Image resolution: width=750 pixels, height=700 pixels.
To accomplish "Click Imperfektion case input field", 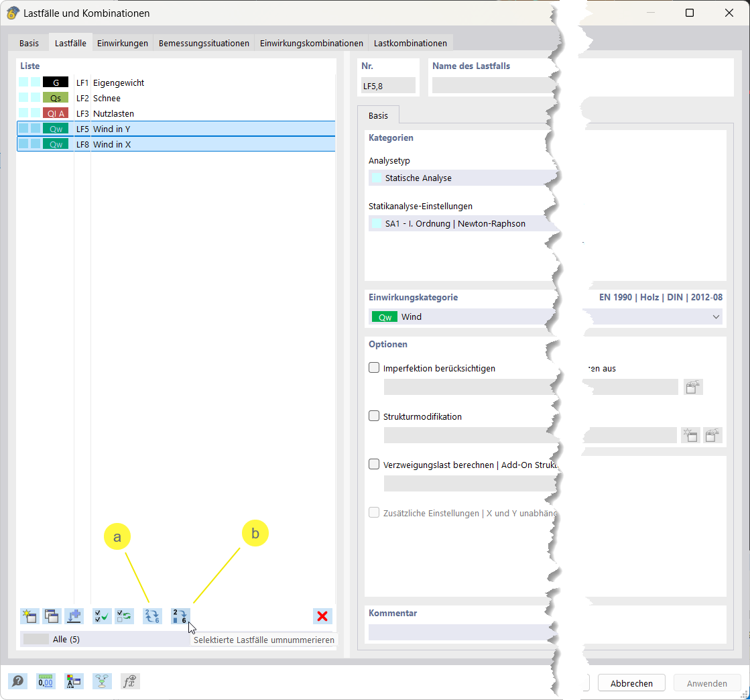I will coord(470,387).
